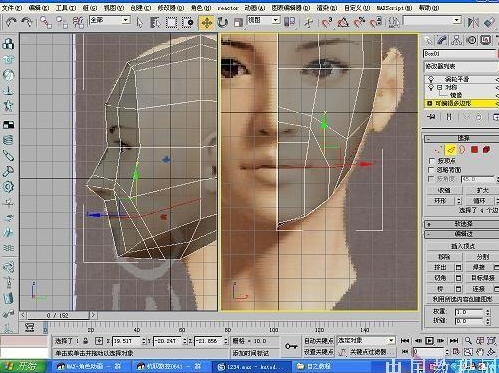Click the time slider showing 0 / 152
Image resolution: width=499 pixels, height=373 pixels.
58,315
